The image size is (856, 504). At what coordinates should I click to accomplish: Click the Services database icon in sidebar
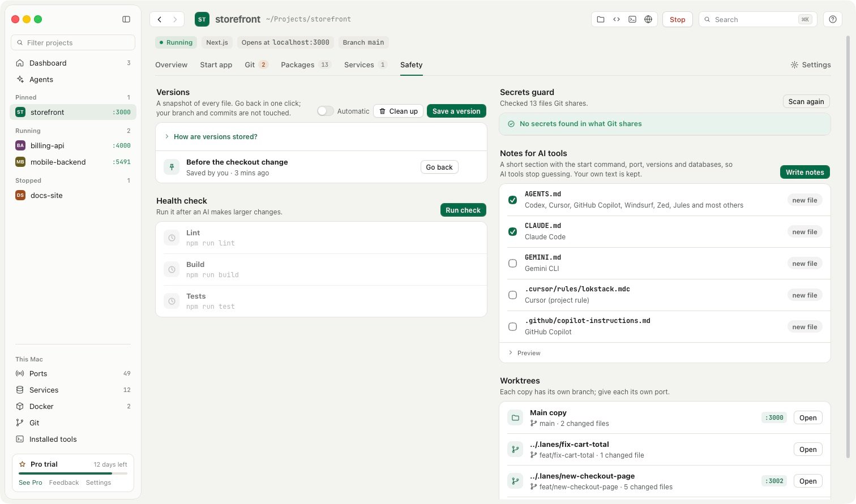(20, 390)
